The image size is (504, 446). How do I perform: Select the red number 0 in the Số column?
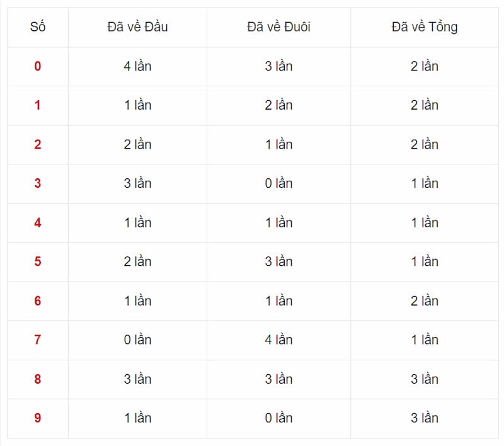click(38, 66)
